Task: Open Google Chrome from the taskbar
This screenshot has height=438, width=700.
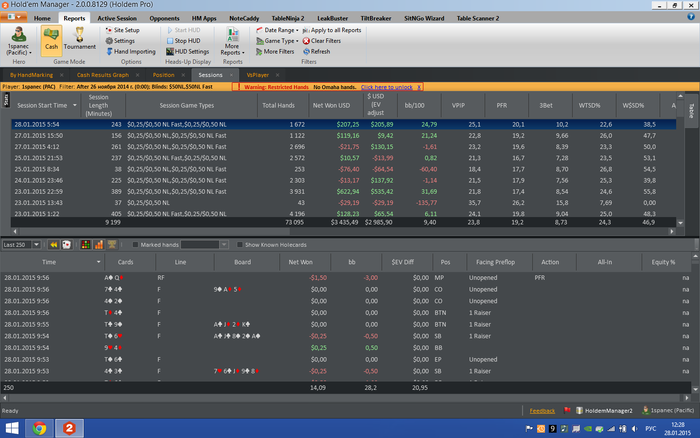Action: coord(39,429)
